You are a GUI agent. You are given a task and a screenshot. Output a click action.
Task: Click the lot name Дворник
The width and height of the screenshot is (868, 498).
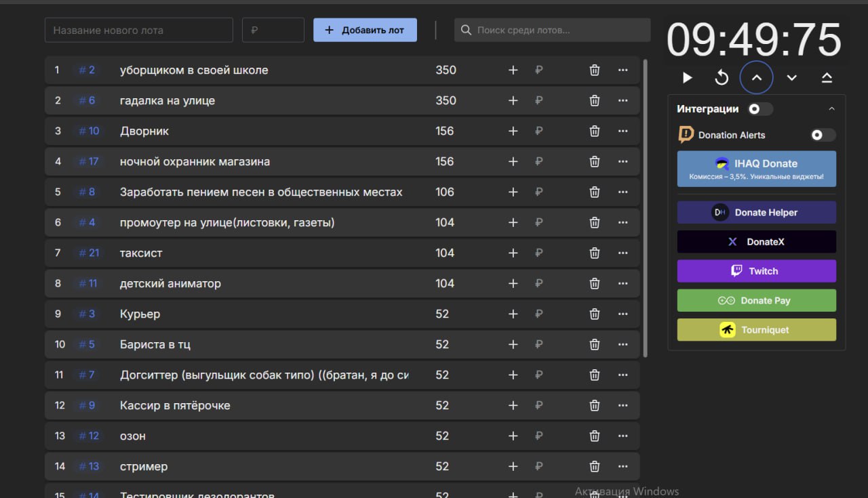coord(144,131)
